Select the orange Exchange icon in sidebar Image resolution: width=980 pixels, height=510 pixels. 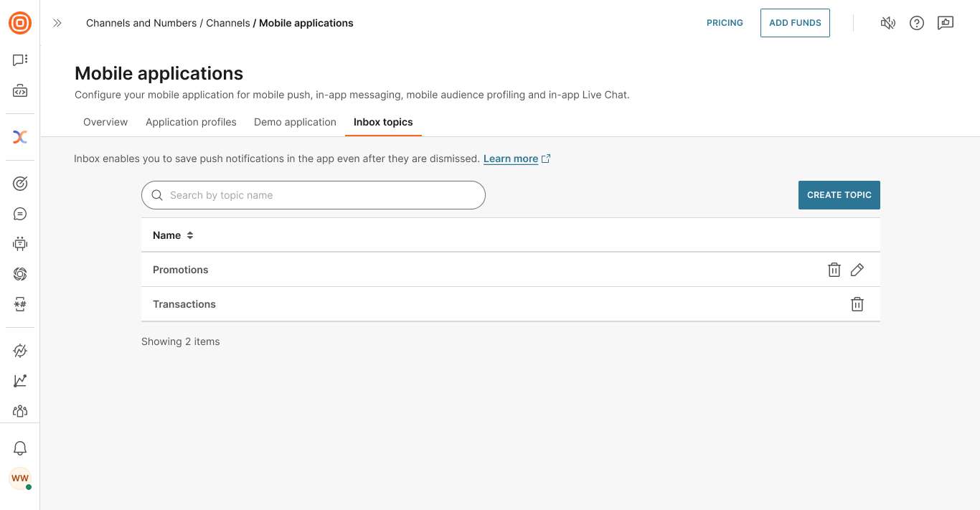[19, 136]
